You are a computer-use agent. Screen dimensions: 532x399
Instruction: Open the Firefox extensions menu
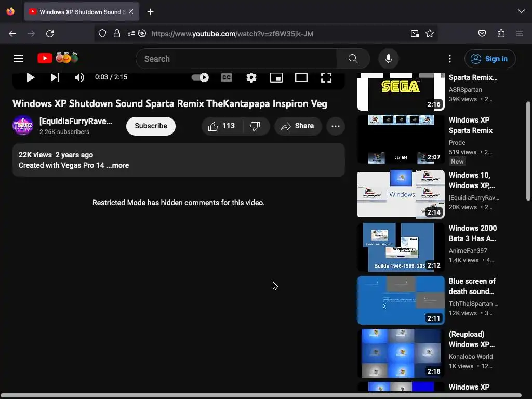pos(501,33)
